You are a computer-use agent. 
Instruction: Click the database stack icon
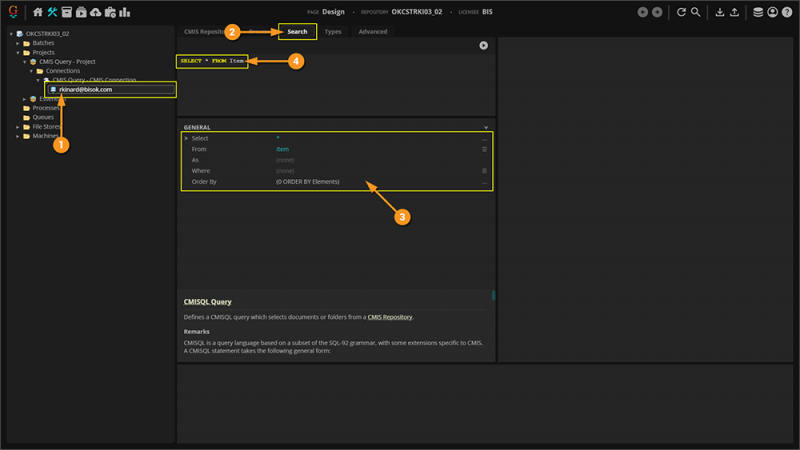pos(758,12)
